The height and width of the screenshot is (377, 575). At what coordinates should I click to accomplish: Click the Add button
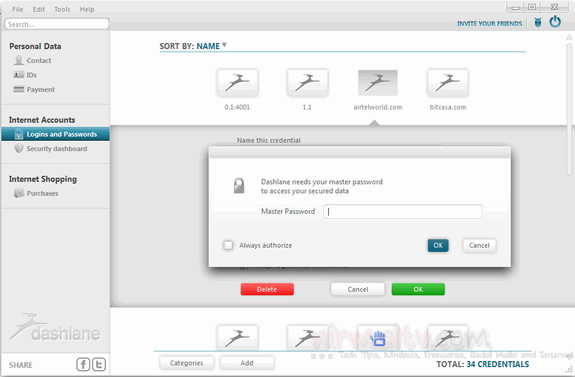click(x=247, y=363)
